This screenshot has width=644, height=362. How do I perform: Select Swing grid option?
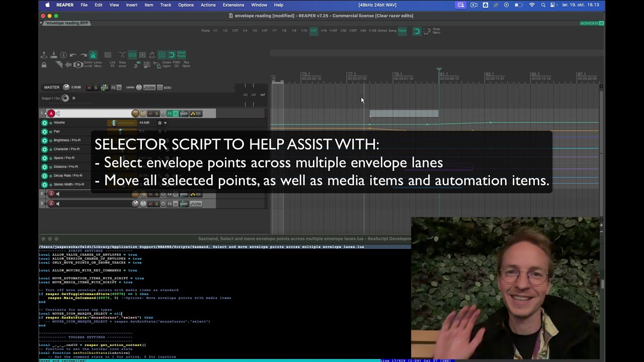(x=392, y=30)
